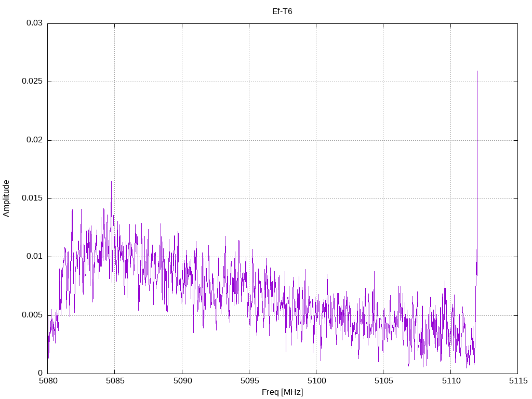Screen dimensions: 532x399
Task: Click the Freq [MHz] x-axis label
Action: click(x=282, y=392)
